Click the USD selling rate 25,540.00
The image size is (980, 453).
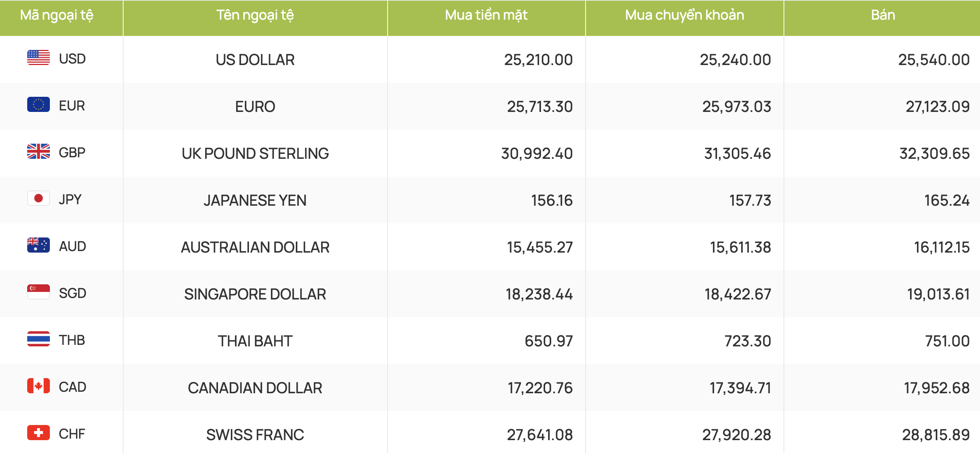pos(934,60)
